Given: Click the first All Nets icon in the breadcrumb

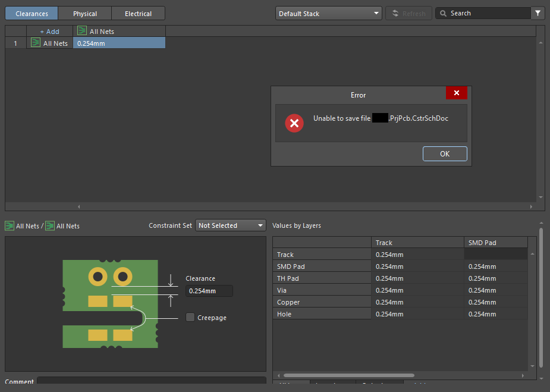Looking at the screenshot, I should (10, 225).
